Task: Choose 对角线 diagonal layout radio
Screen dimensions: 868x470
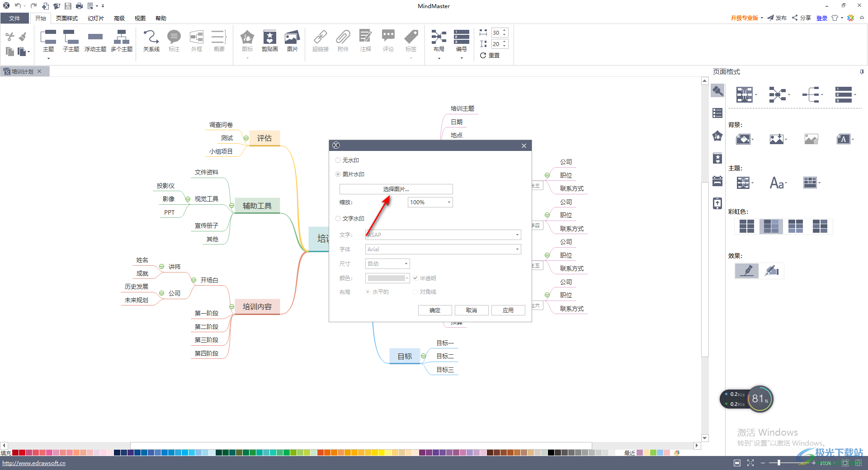Action: [415, 292]
